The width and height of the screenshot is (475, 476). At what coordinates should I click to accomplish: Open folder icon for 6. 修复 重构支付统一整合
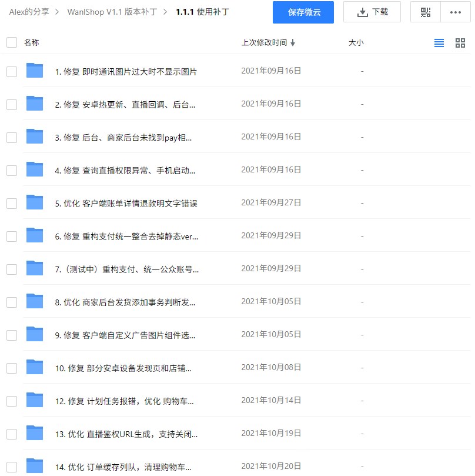point(35,235)
